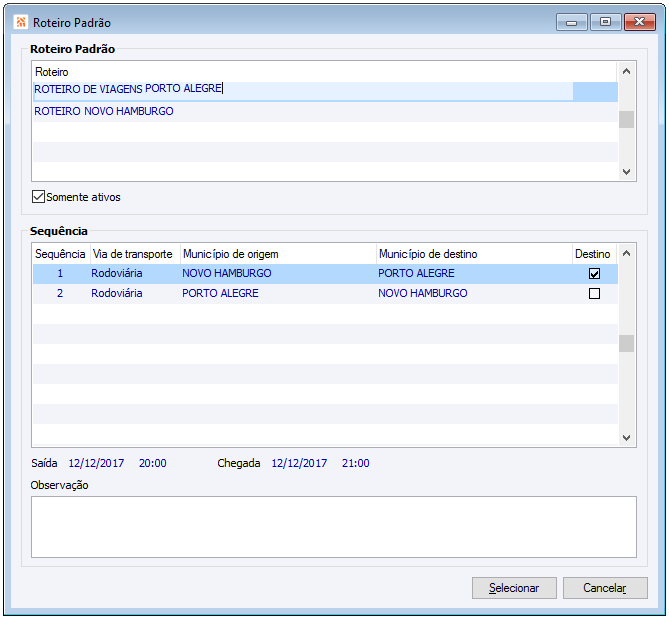Click the Cancelar button

coord(605,588)
